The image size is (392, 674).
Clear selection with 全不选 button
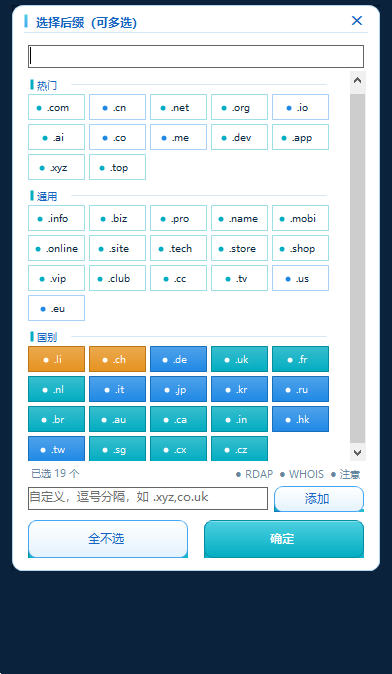pyautogui.click(x=108, y=539)
